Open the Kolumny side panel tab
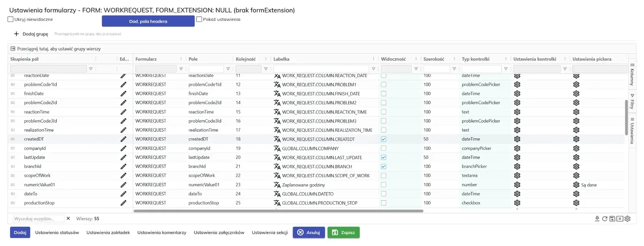The height and width of the screenshot is (246, 644). coord(632,74)
